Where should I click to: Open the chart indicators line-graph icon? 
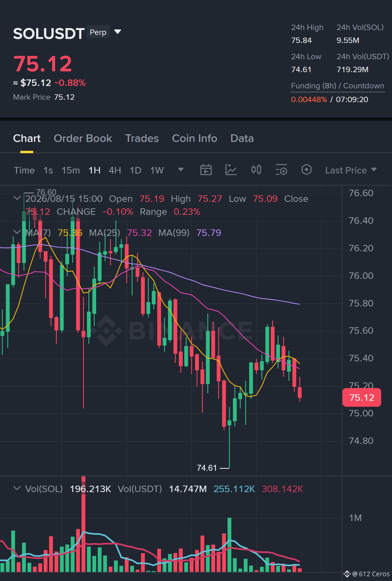point(231,170)
